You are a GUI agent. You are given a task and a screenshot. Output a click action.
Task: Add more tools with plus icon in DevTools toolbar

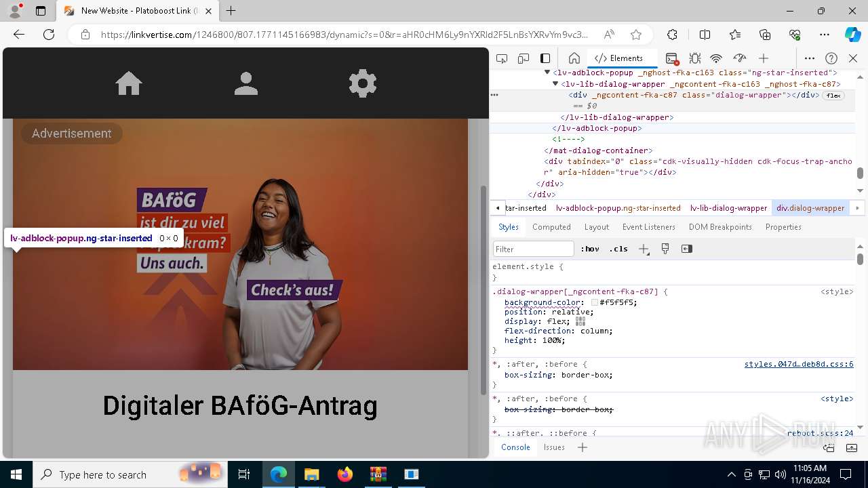point(764,58)
